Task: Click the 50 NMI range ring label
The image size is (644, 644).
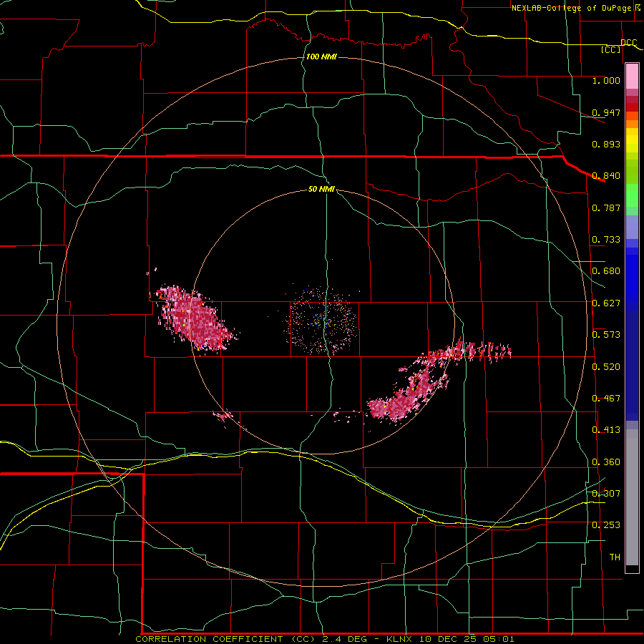Action: [321, 189]
